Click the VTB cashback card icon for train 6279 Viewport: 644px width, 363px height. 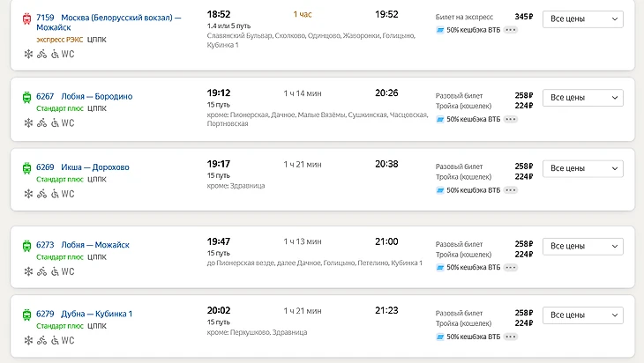[440, 337]
